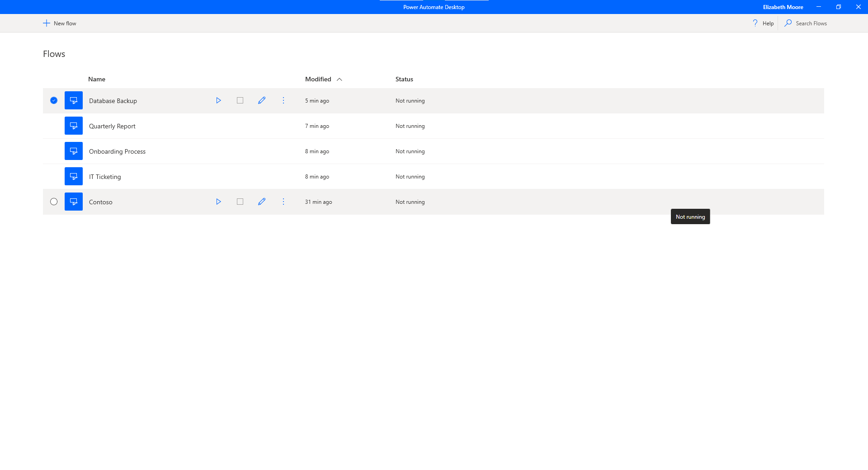Viewport: 868px width, 470px height.
Task: Run the Contoso flow
Action: pyautogui.click(x=218, y=202)
